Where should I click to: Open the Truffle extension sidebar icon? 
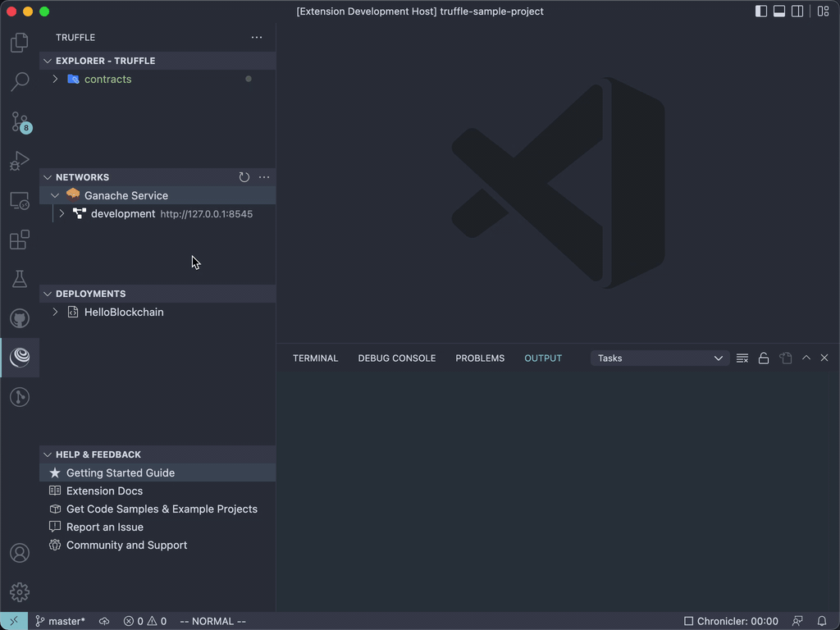pyautogui.click(x=20, y=357)
